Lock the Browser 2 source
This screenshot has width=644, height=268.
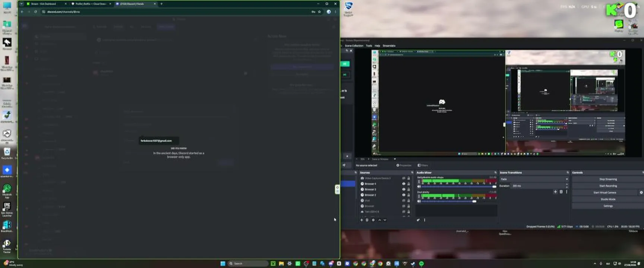408,195
